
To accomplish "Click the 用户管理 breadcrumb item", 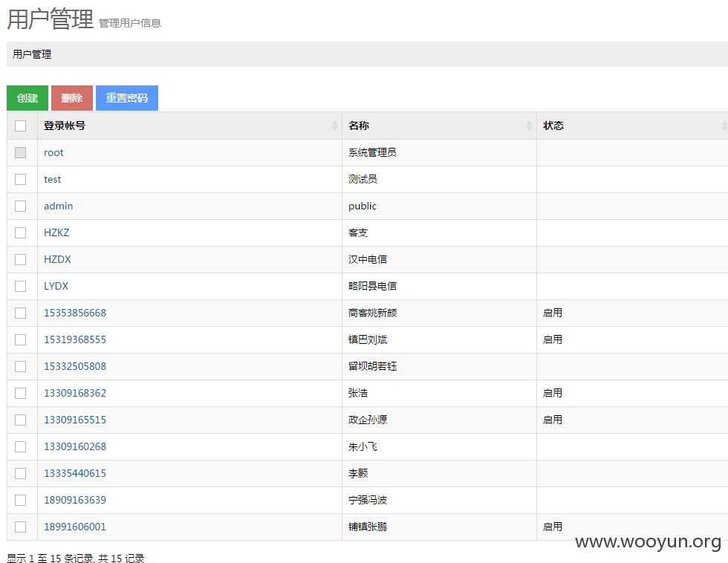I will click(32, 54).
